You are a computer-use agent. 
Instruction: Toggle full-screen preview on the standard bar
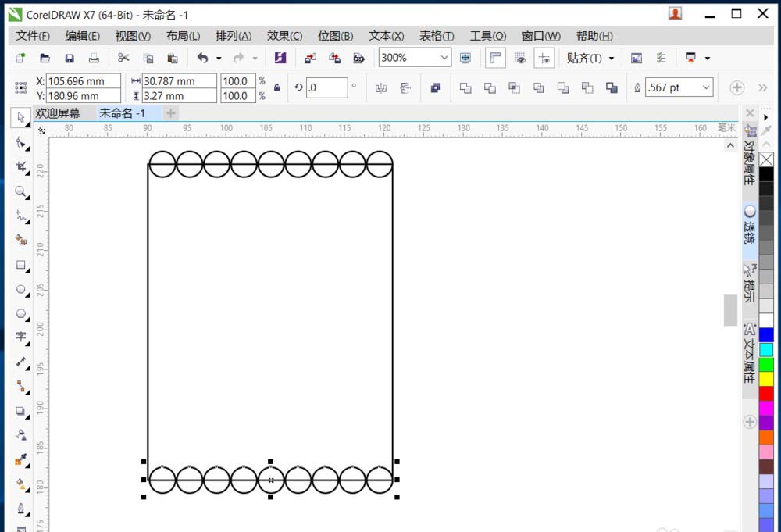[x=465, y=58]
